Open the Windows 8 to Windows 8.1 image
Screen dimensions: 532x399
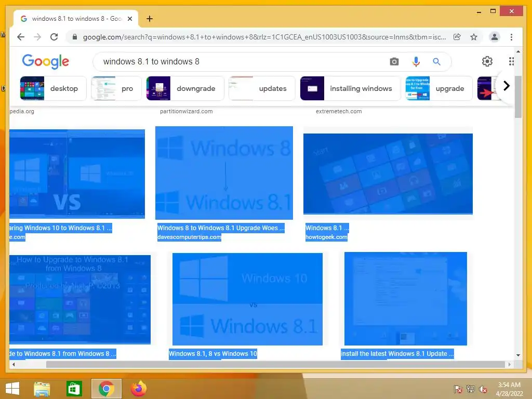[224, 173]
